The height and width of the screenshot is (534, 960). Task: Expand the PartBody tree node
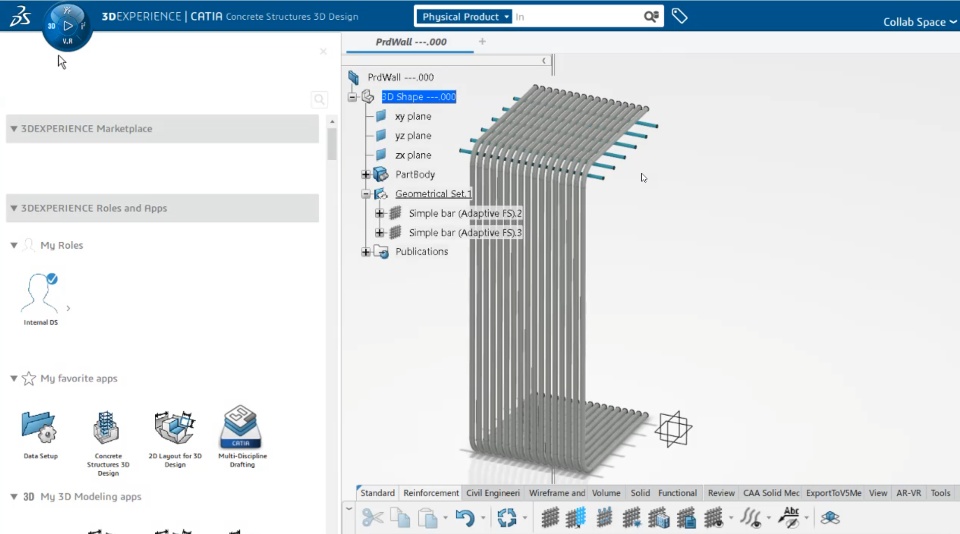(366, 175)
